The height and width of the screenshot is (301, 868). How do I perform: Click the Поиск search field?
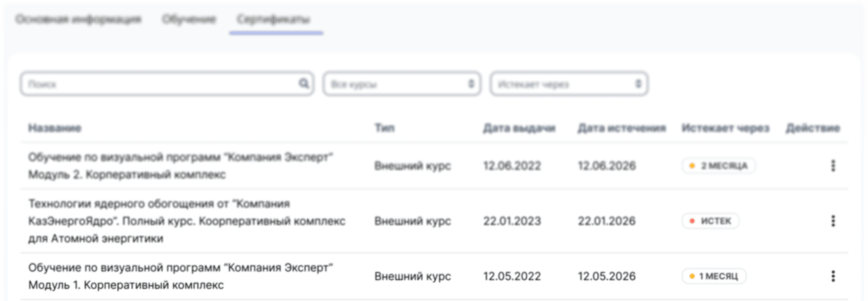[167, 84]
